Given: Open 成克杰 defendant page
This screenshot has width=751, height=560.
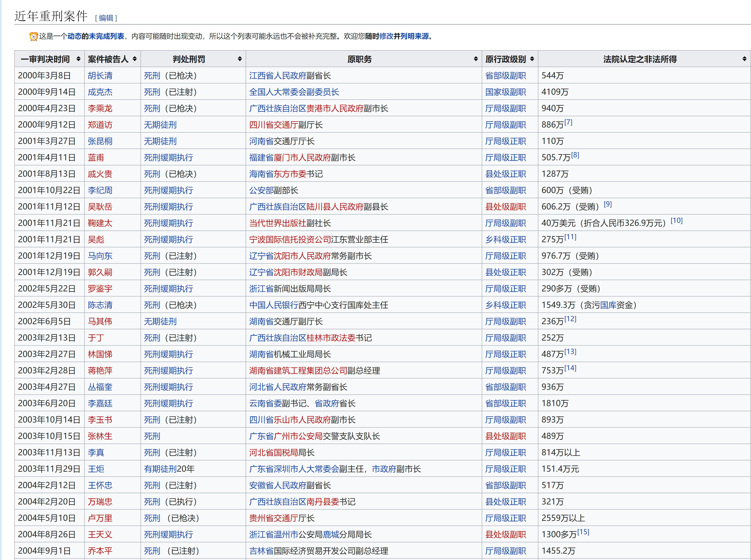Looking at the screenshot, I should point(100,92).
